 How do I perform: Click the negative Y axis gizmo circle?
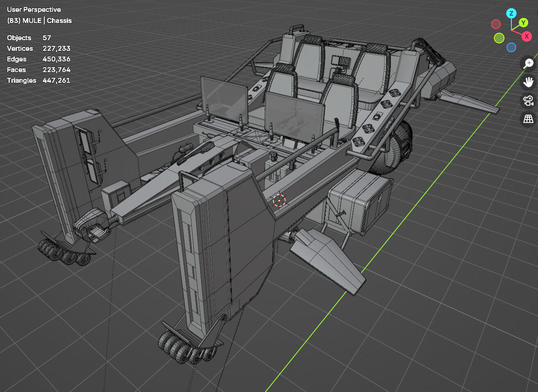(x=499, y=38)
